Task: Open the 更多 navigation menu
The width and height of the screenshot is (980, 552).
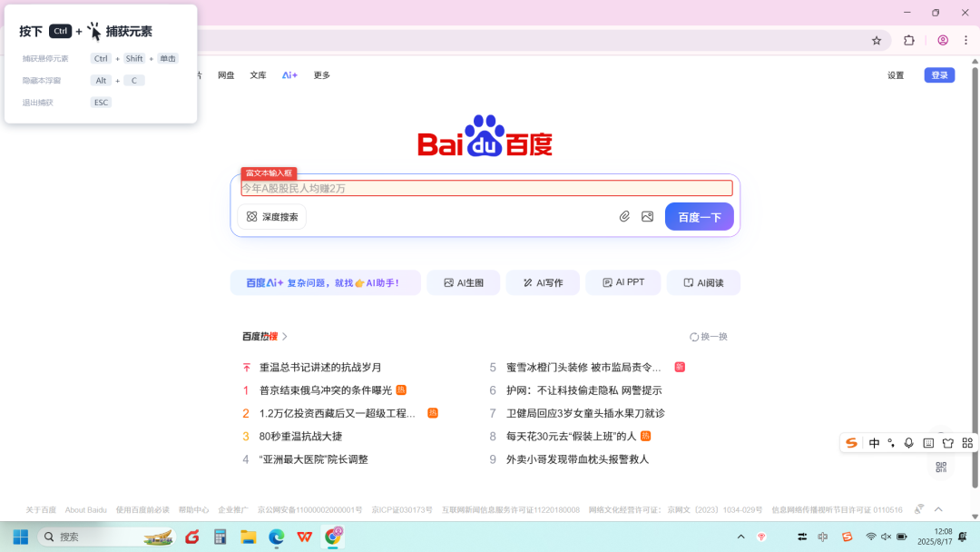Action: tap(322, 75)
